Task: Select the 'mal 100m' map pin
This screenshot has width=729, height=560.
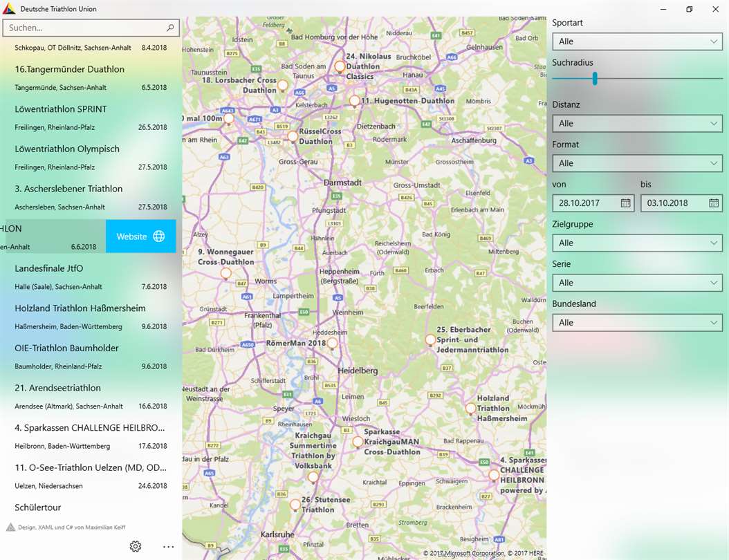Action: coord(229,119)
